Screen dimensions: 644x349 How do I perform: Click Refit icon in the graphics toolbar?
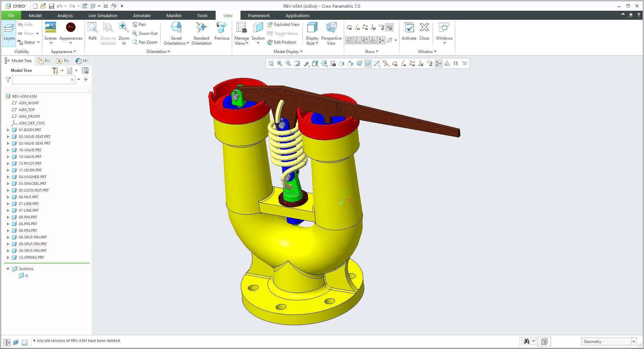271,63
